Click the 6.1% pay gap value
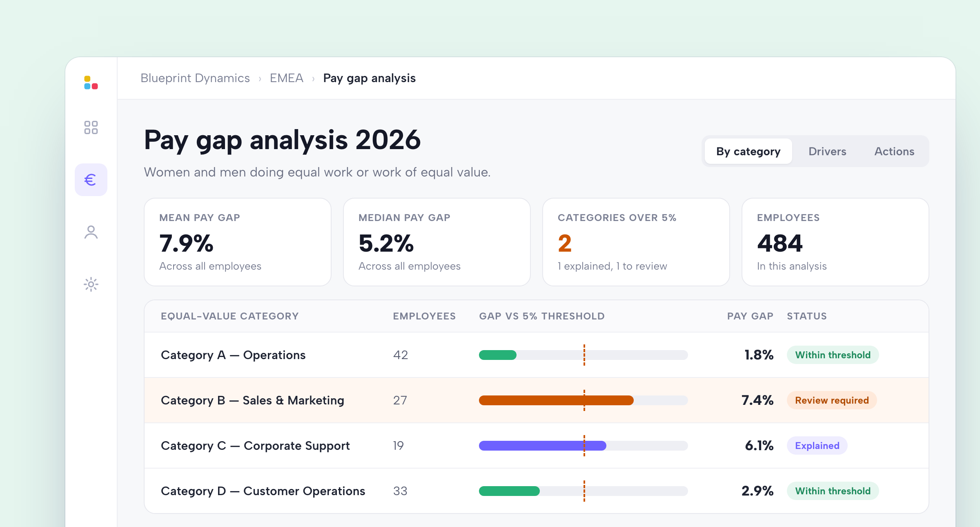 [x=759, y=446]
